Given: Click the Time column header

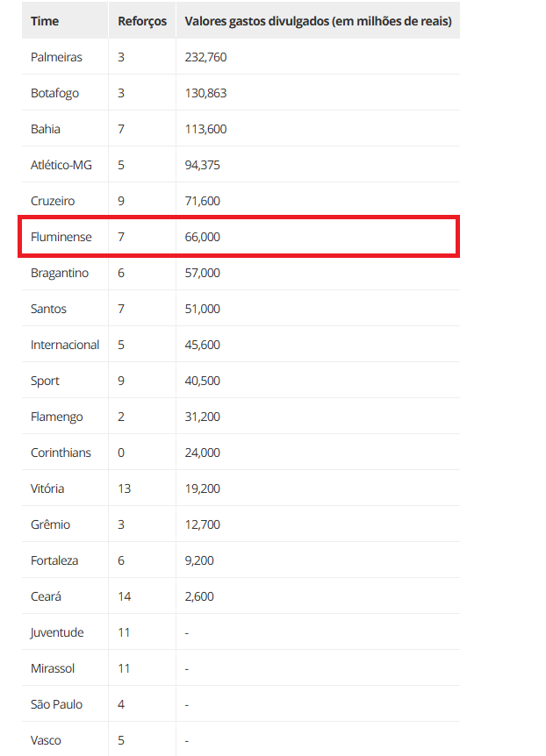Looking at the screenshot, I should tap(45, 21).
